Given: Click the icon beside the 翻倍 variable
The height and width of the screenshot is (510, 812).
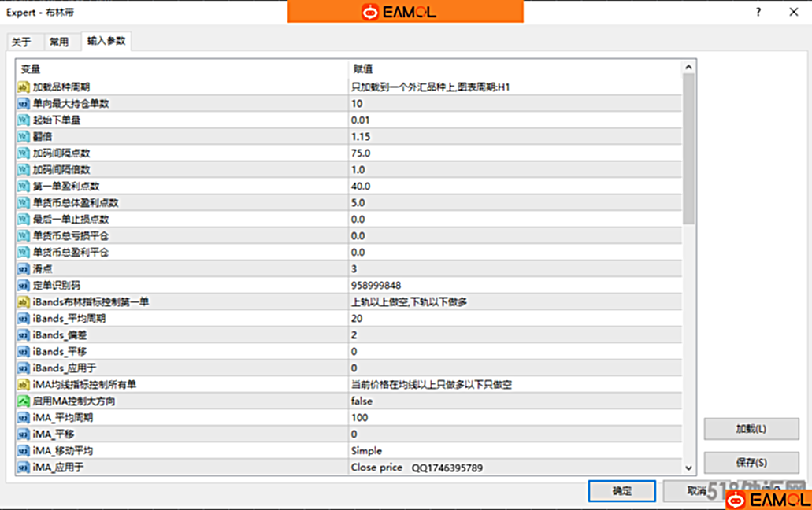Looking at the screenshot, I should click(x=24, y=137).
